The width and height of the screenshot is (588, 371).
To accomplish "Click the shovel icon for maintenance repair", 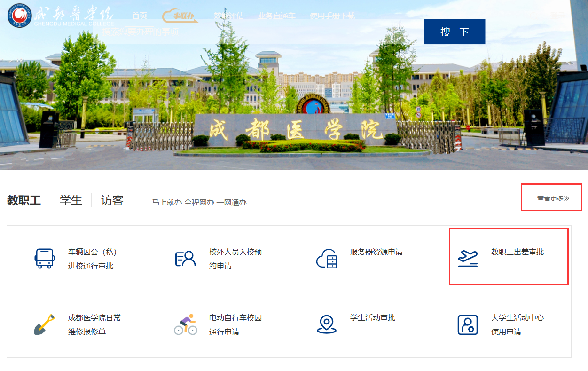I will point(44,324).
